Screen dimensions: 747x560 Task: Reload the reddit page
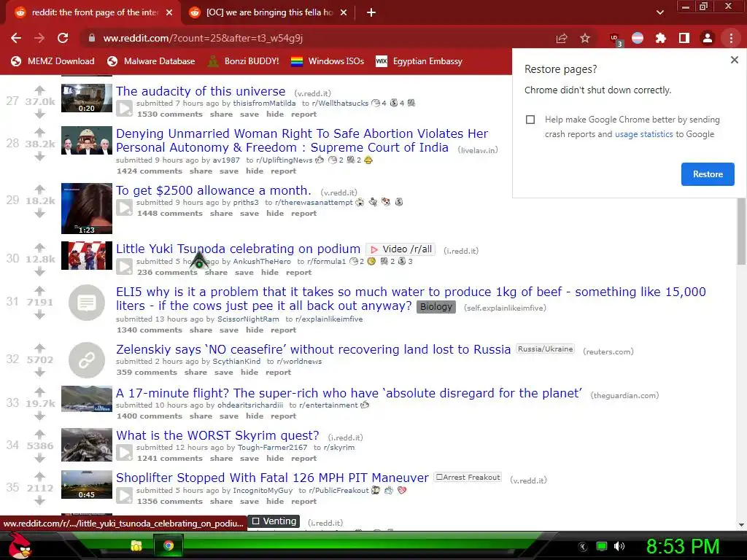click(63, 38)
